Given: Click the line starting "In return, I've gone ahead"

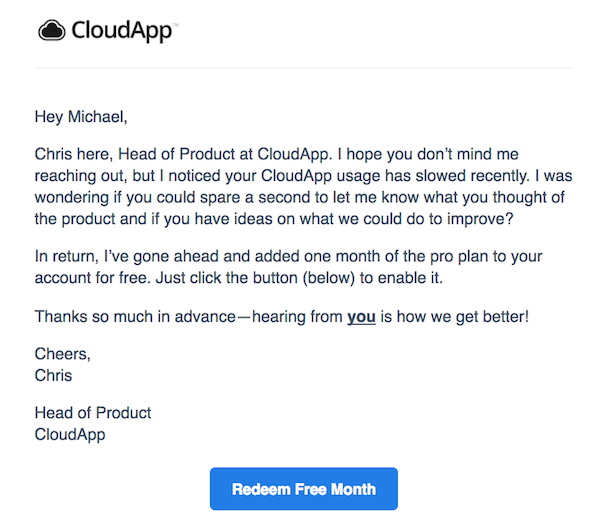Looking at the screenshot, I should pyautogui.click(x=288, y=256).
